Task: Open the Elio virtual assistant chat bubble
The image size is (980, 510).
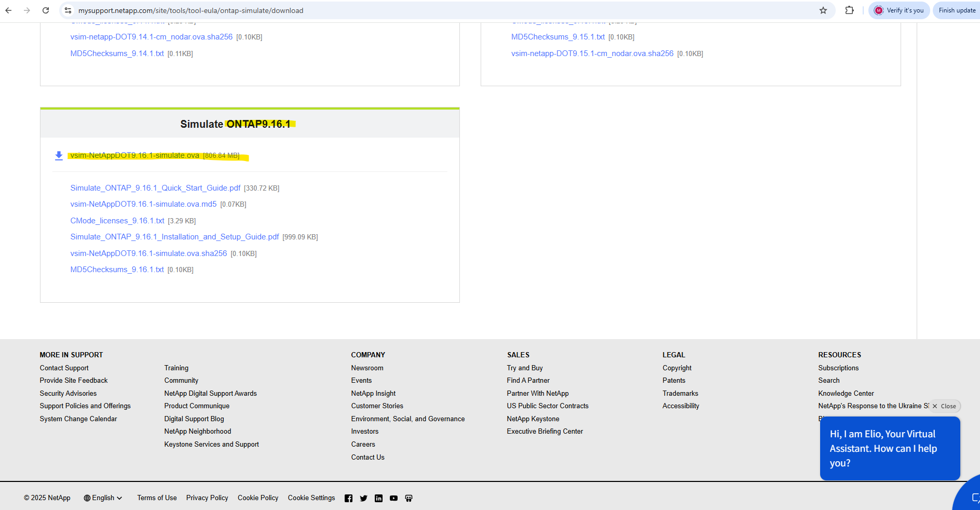Action: click(890, 448)
